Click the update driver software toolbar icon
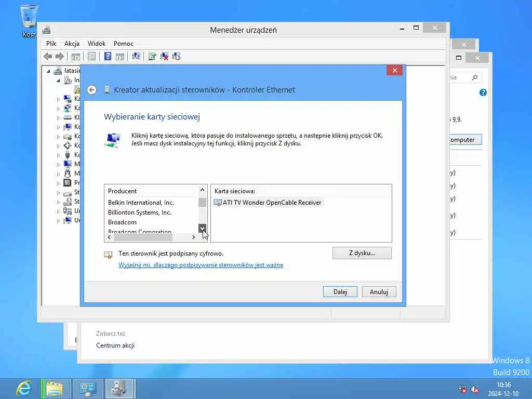 152,56
